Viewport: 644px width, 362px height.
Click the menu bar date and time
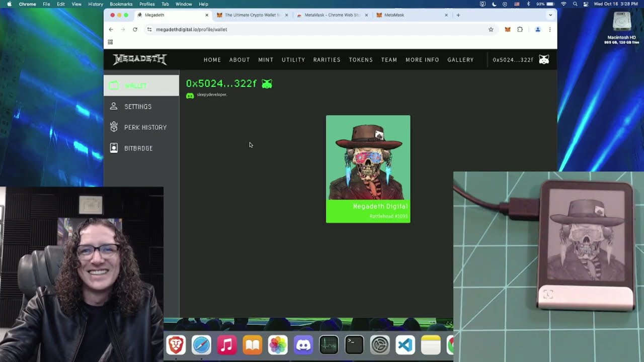pyautogui.click(x=617, y=4)
